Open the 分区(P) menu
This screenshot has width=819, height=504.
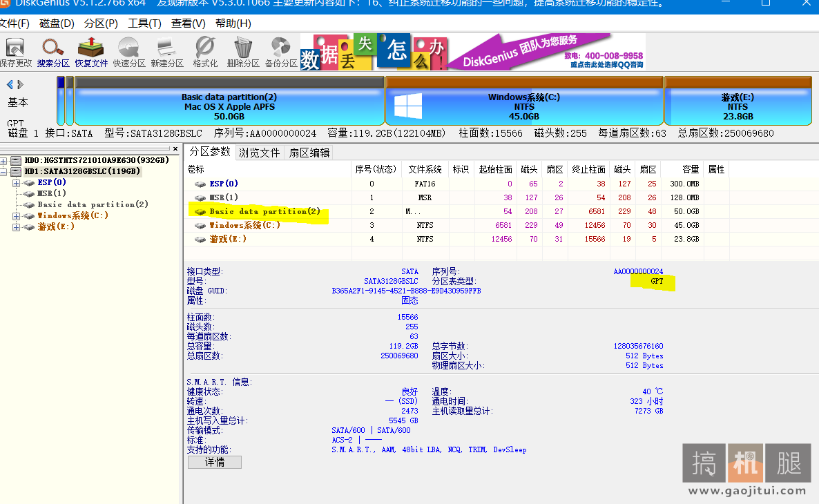click(101, 23)
